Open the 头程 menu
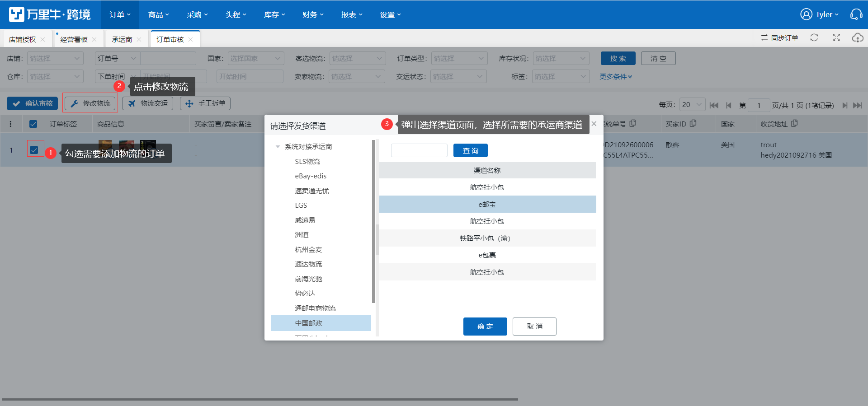This screenshot has height=406, width=868. click(x=236, y=14)
